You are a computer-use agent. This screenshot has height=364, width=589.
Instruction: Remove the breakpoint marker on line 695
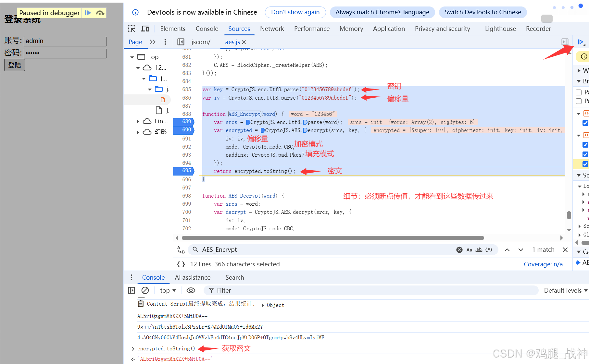click(x=184, y=171)
